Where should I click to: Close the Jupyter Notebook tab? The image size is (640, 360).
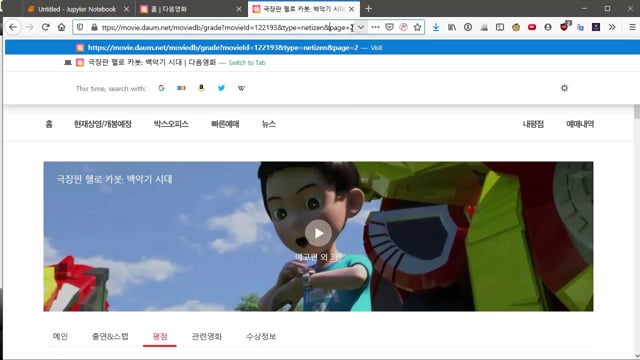(126, 9)
